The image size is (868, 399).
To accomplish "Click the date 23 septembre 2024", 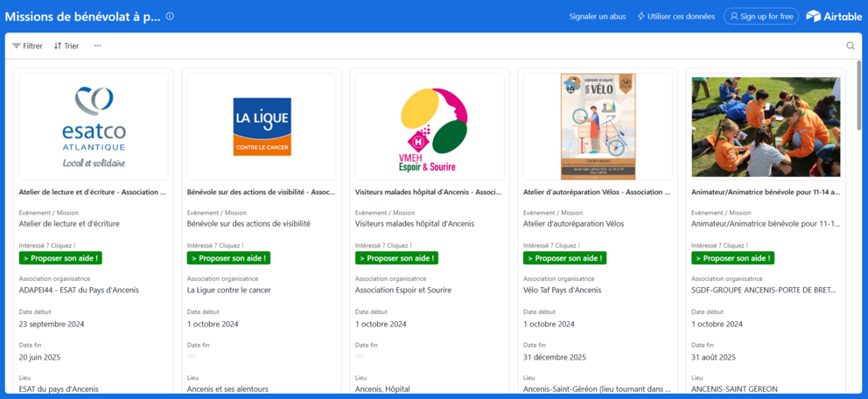I will pos(52,324).
